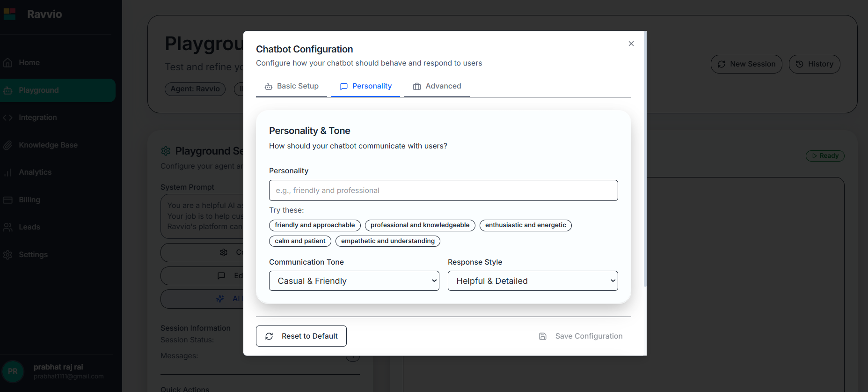868x392 pixels.
Task: Start a New Session with the refresh icon
Action: pyautogui.click(x=721, y=64)
